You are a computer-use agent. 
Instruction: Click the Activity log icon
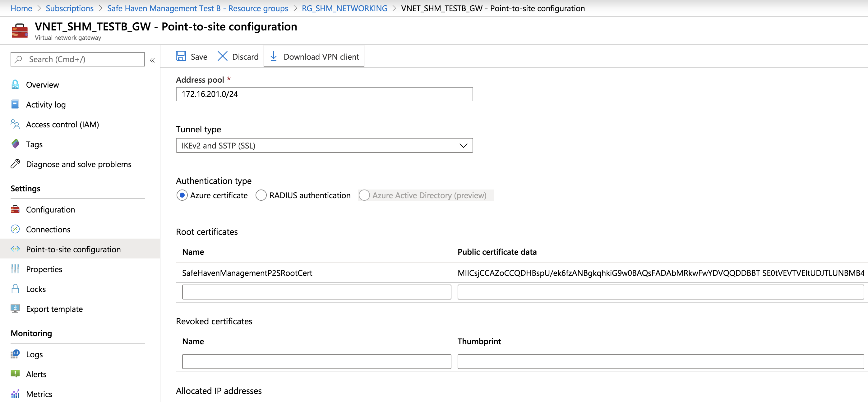15,104
